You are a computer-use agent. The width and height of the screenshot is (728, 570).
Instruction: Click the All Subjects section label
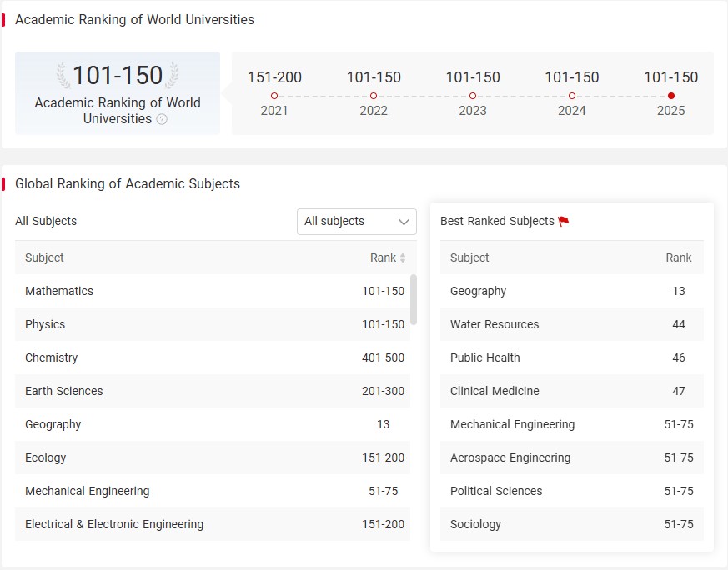pos(46,221)
